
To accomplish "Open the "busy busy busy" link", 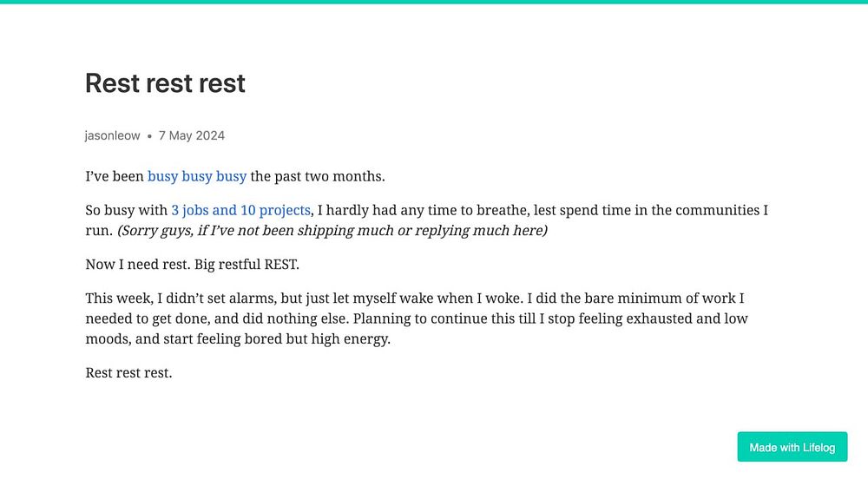I will point(196,176).
